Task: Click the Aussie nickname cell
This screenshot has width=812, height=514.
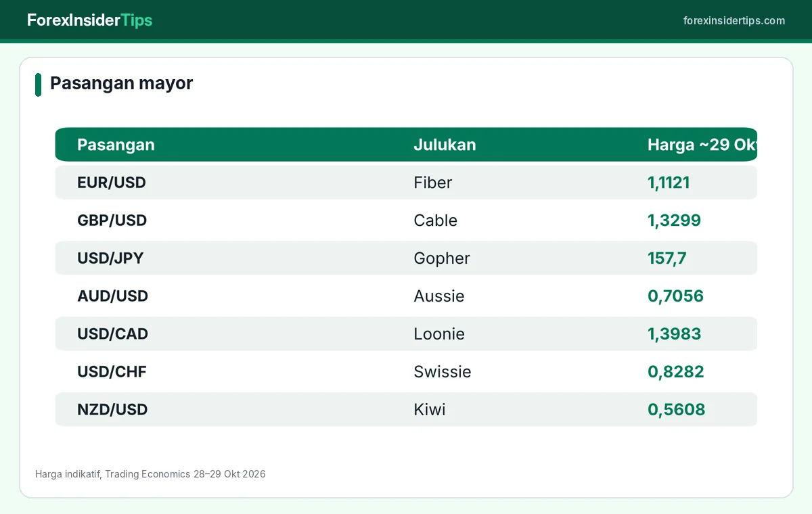Action: 439,296
